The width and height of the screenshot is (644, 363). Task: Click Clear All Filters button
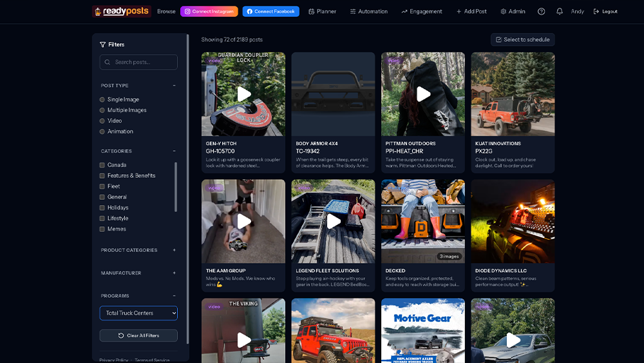(x=138, y=335)
